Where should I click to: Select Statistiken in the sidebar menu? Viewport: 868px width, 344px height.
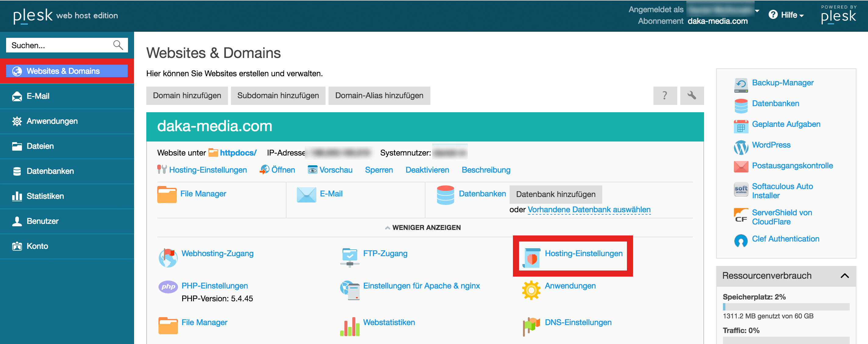[x=45, y=196]
